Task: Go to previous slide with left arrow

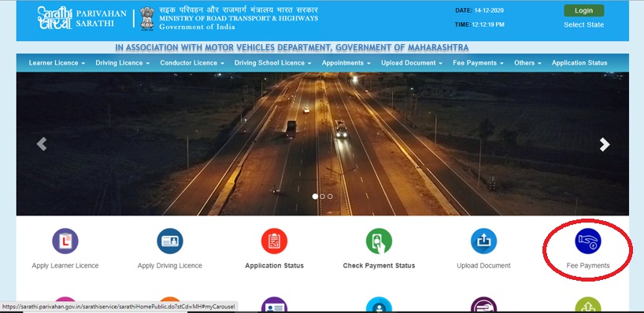Action: [42, 145]
